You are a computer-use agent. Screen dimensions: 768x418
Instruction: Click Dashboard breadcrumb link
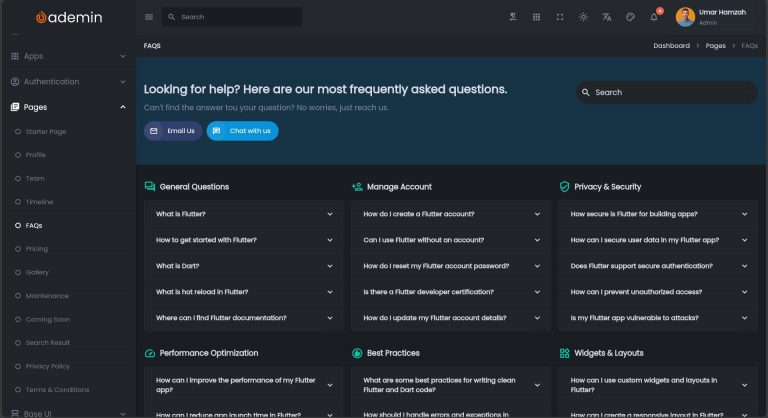coord(671,46)
